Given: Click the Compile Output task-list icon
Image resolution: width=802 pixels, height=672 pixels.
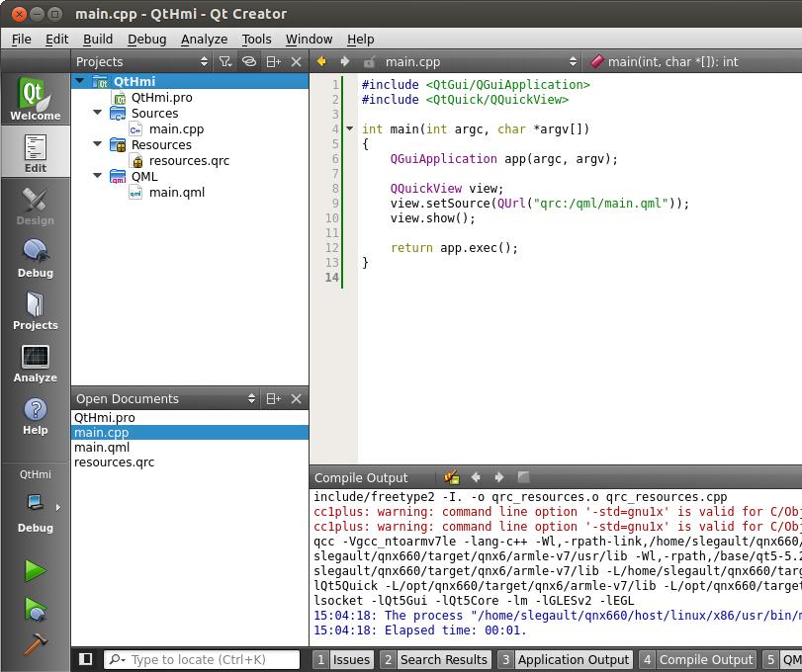Looking at the screenshot, I should (452, 477).
